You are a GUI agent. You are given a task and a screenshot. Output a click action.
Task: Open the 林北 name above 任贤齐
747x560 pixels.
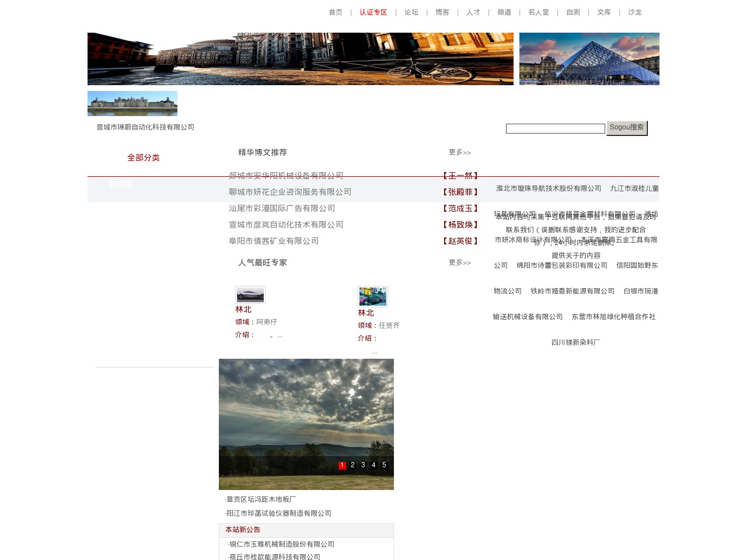point(366,313)
